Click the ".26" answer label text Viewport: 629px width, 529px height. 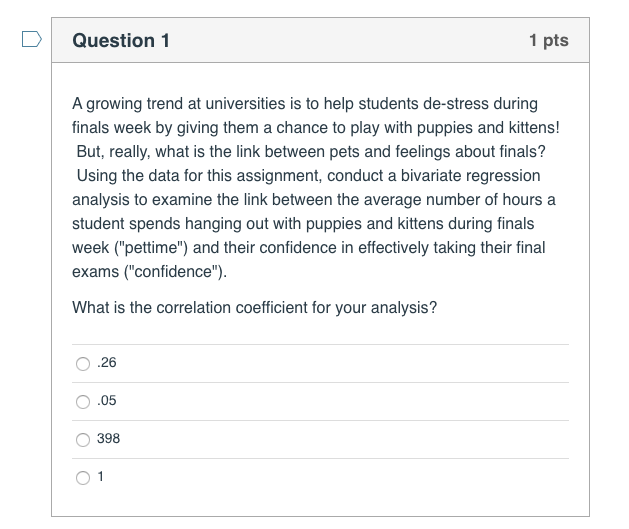[107, 363]
